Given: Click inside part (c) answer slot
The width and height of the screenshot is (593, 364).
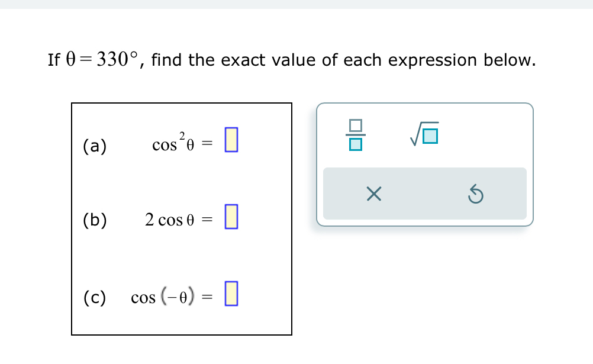Looking at the screenshot, I should pyautogui.click(x=231, y=294).
